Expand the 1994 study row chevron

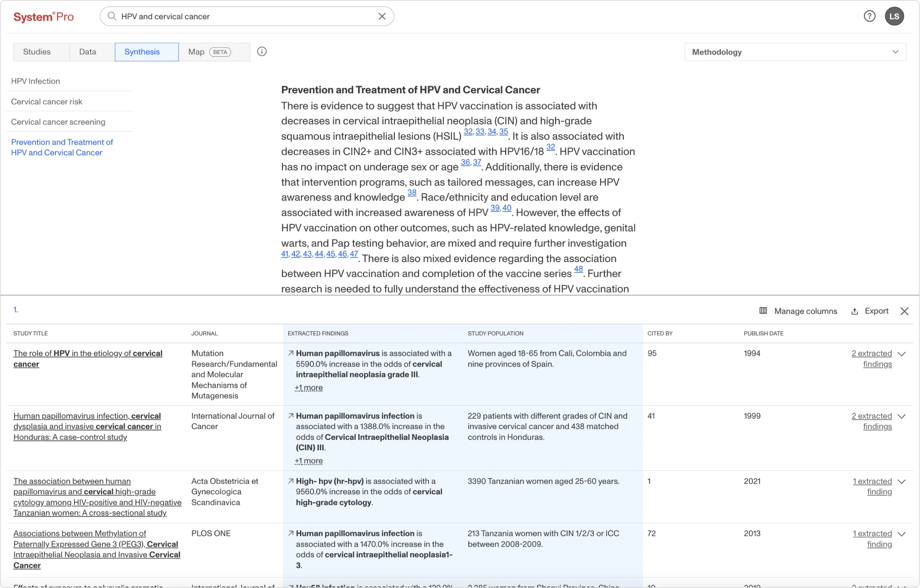click(902, 354)
